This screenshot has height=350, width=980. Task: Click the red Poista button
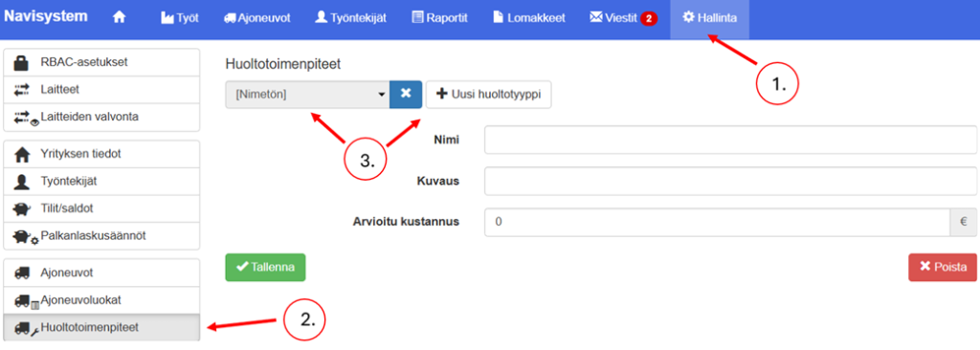pos(943,268)
